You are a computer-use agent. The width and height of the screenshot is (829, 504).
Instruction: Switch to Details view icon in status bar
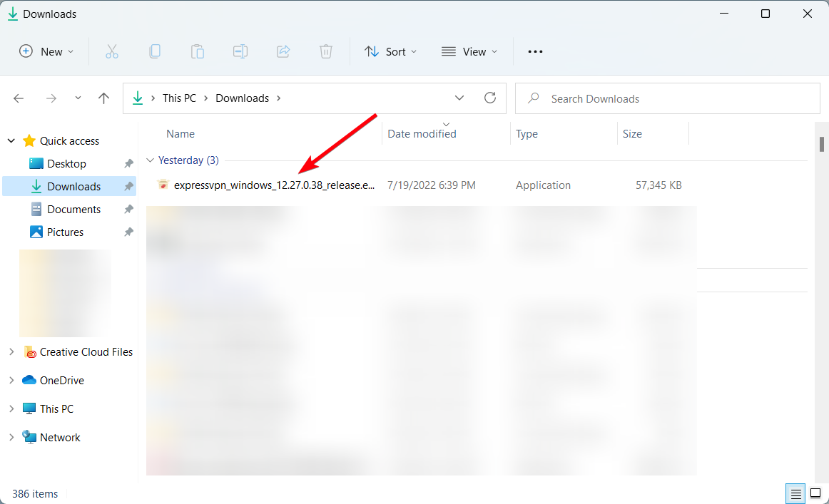(x=795, y=494)
